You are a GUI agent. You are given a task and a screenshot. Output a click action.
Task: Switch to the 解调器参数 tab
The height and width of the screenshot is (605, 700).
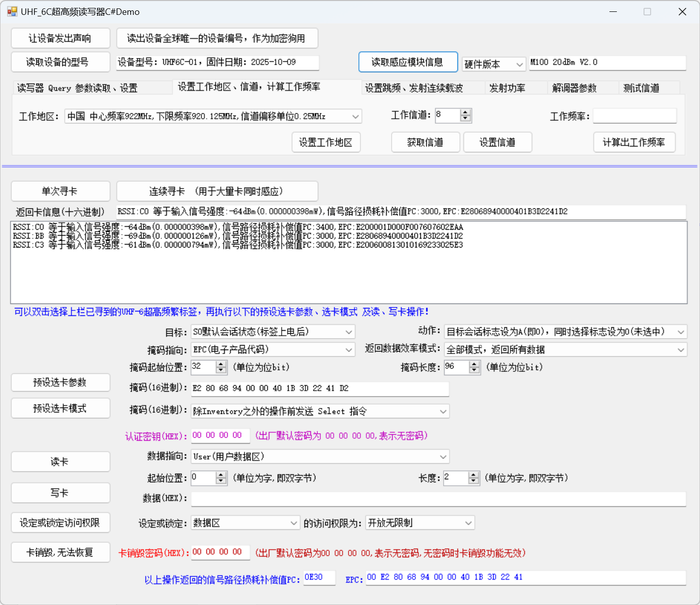[x=574, y=88]
